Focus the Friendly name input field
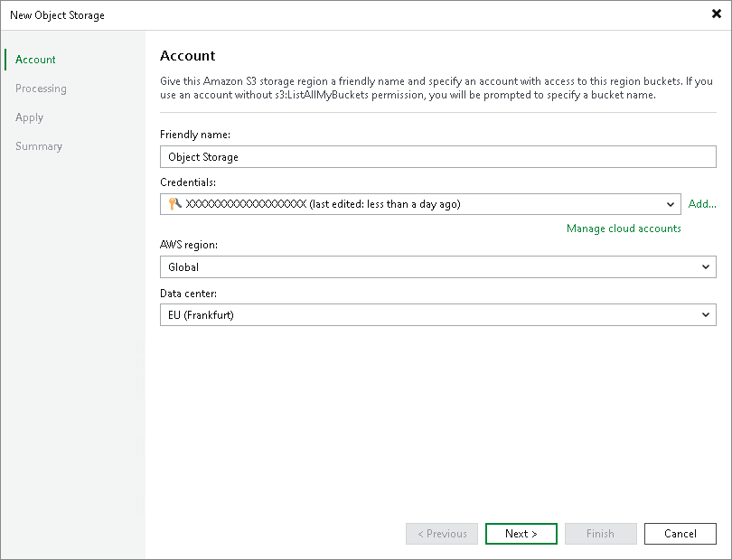Viewport: 732px width, 560px height. [x=438, y=157]
